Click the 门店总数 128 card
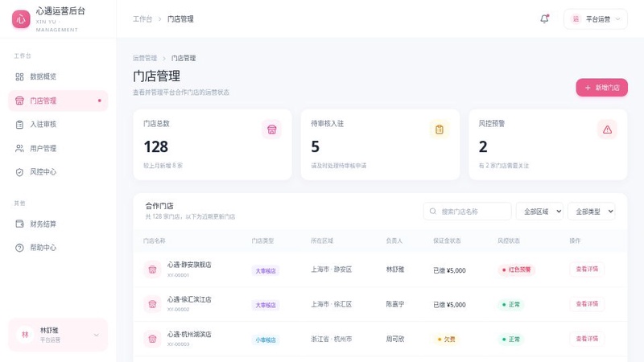Viewport: 644px width, 362px height. click(x=213, y=145)
